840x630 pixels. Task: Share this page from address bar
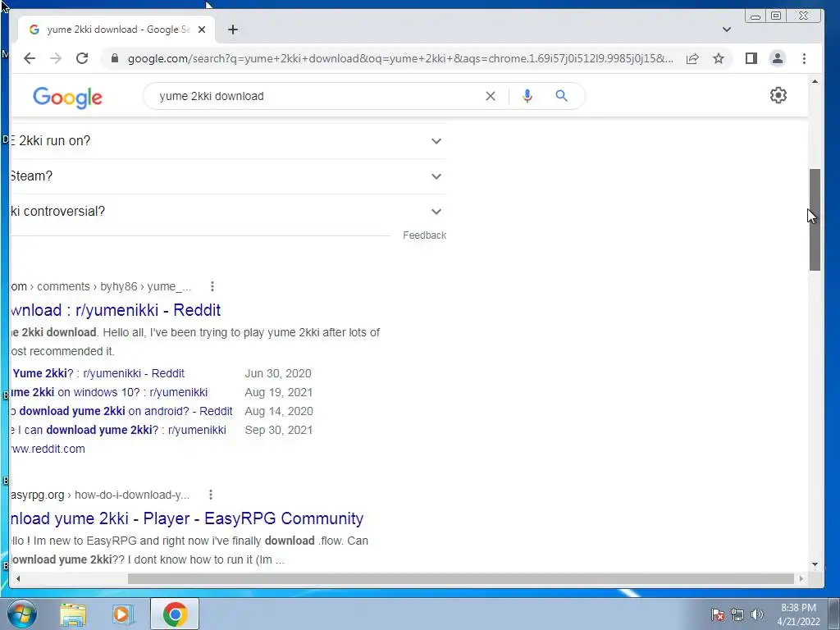coord(692,58)
